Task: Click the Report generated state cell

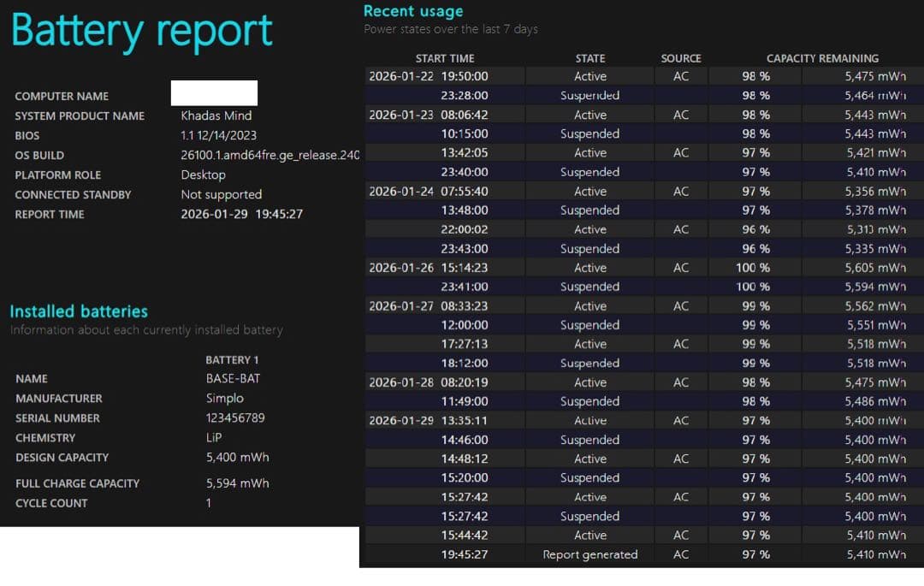Action: coord(590,554)
